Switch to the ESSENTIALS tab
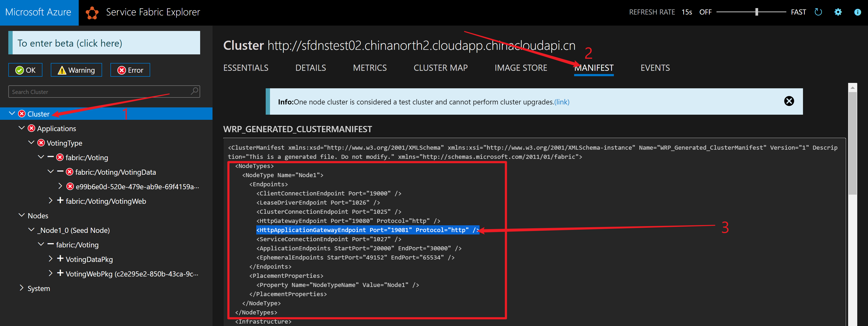Image resolution: width=868 pixels, height=326 pixels. pyautogui.click(x=246, y=68)
